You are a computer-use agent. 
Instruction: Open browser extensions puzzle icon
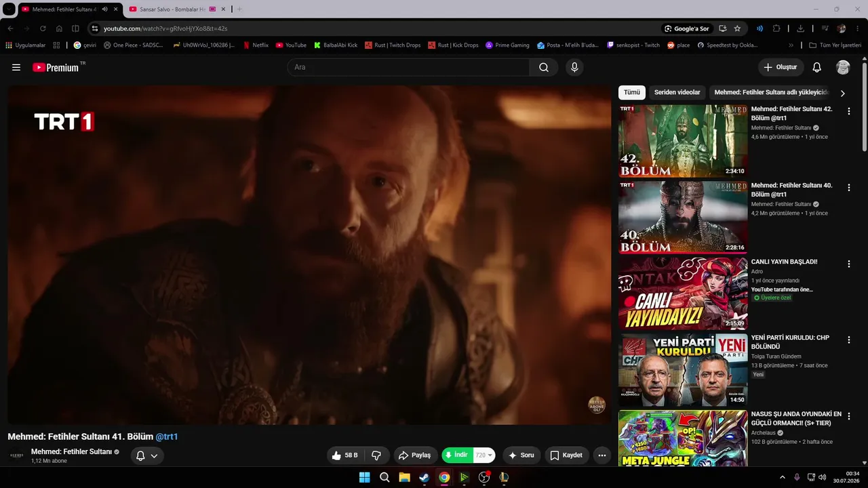[x=776, y=28]
